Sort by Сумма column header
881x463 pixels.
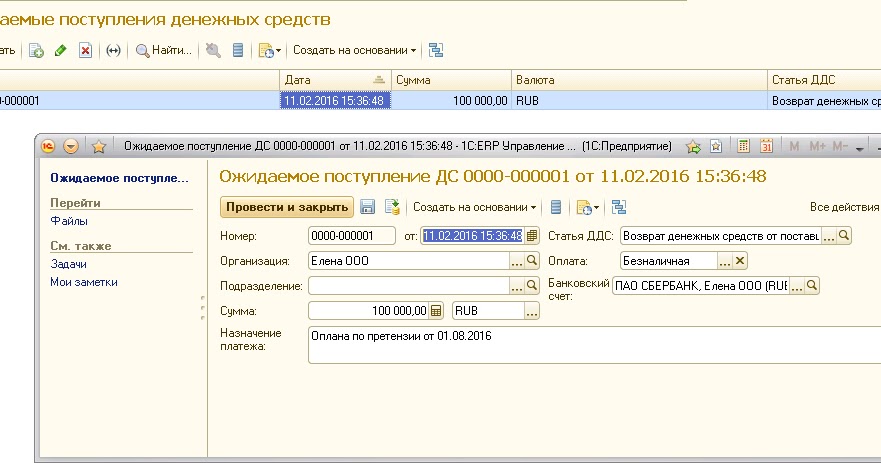tap(451, 80)
